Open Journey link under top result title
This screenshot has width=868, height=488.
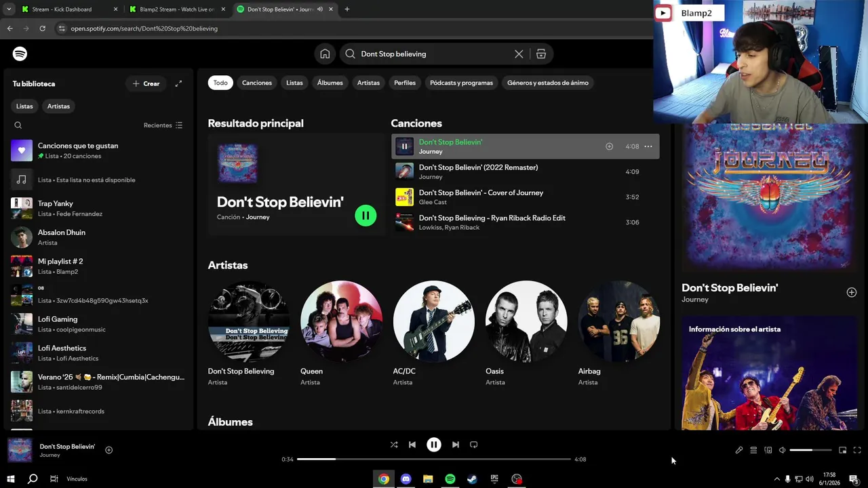258,217
